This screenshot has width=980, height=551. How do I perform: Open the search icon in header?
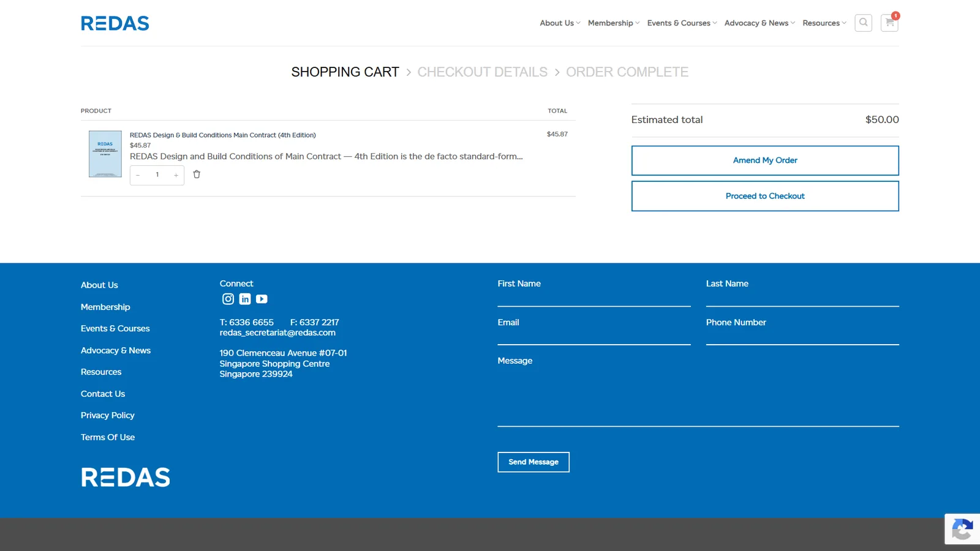[863, 23]
